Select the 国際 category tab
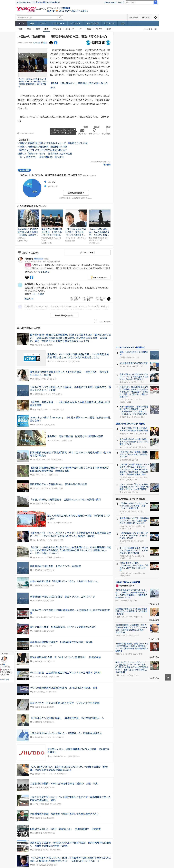This screenshot has height=868, width=174. (38, 29)
